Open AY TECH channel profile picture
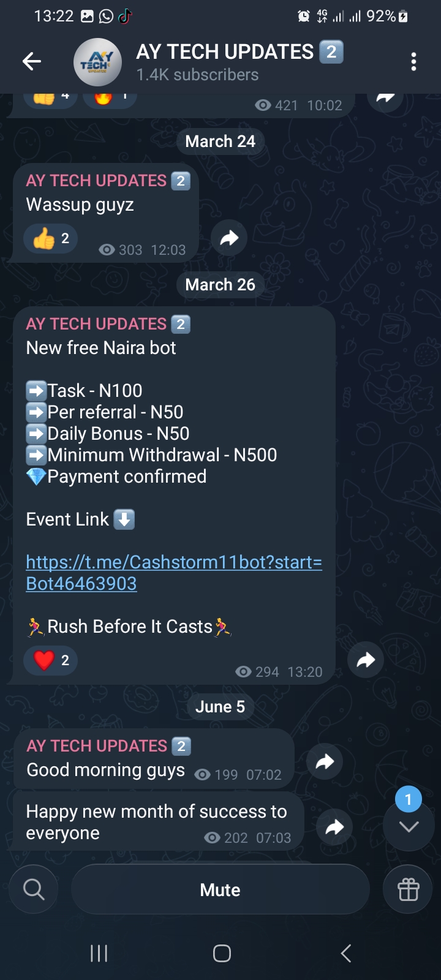The height and width of the screenshot is (980, 441). [97, 62]
